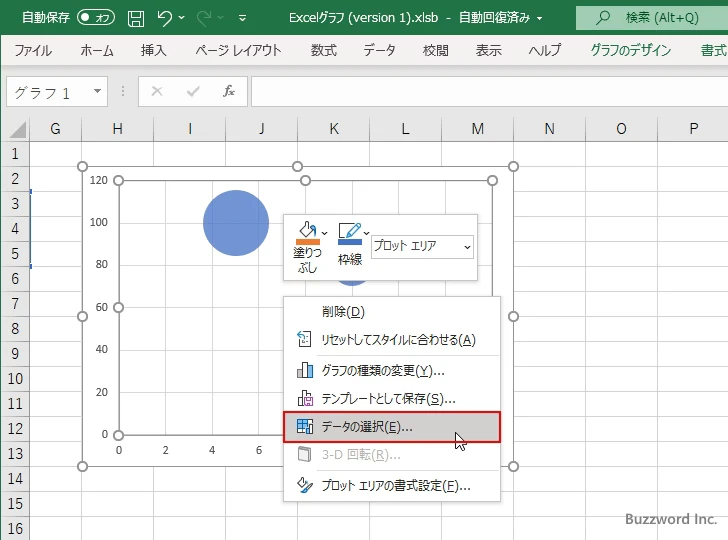728x540 pixels.
Task: Click the Redo arrow icon
Action: pos(204,18)
